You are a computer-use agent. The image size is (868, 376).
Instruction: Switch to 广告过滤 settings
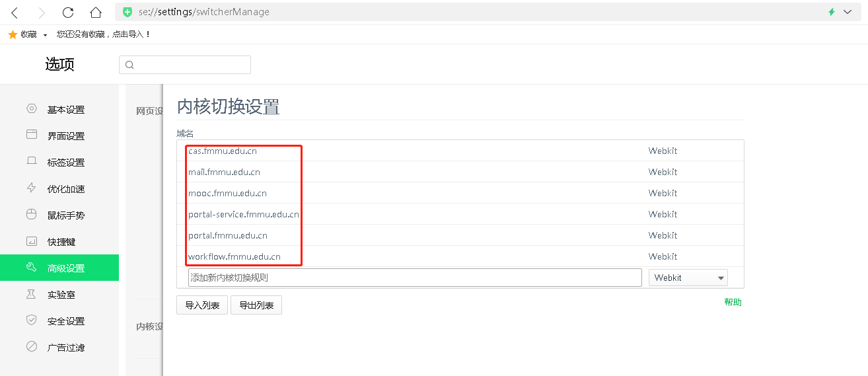coord(65,348)
